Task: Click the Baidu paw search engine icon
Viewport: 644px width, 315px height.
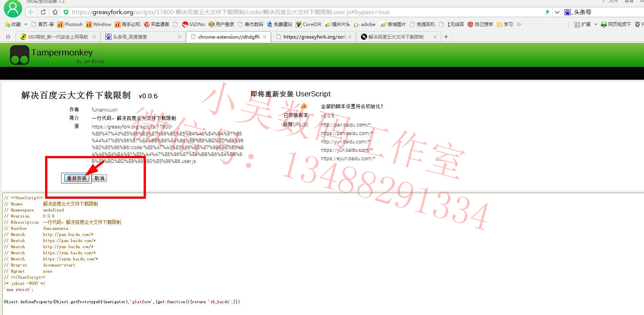Action: 568,12
